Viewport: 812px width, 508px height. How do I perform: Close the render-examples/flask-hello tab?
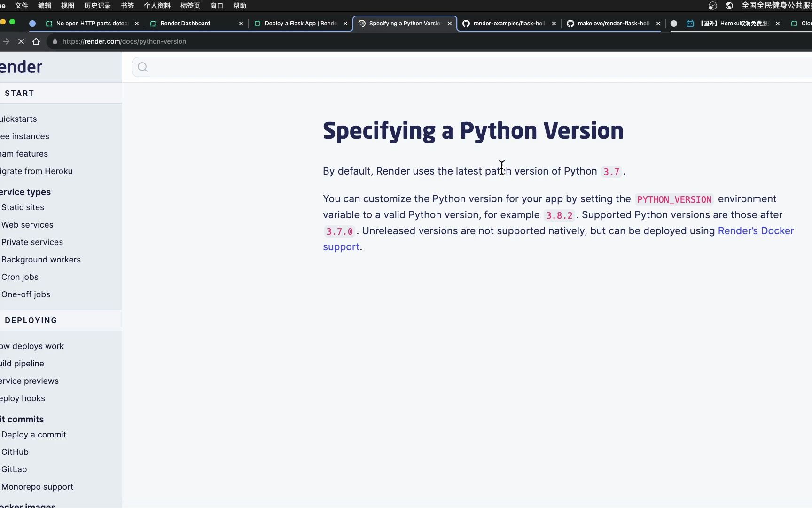point(554,24)
